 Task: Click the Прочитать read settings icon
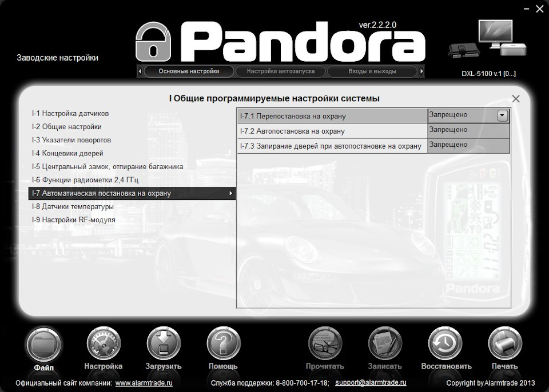coord(325,344)
